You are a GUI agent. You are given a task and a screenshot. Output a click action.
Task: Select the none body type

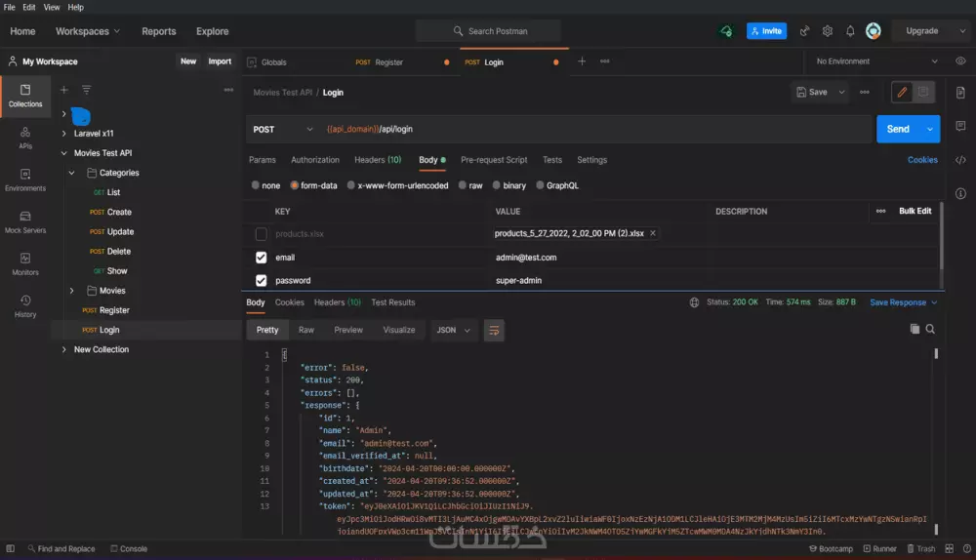[255, 185]
